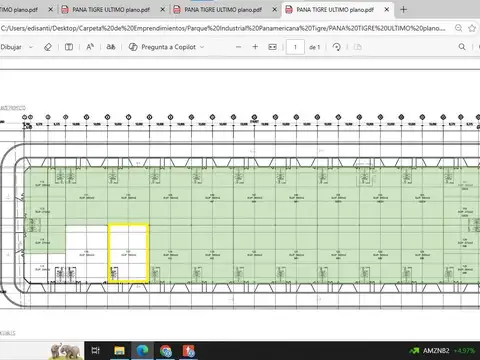Close the second PANA TIGRE tab

tap(163, 10)
